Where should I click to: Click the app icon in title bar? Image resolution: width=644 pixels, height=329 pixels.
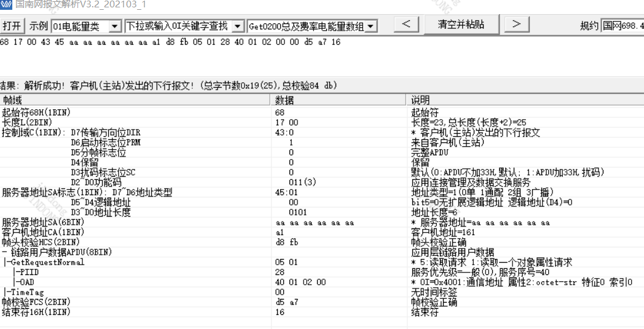click(6, 4)
